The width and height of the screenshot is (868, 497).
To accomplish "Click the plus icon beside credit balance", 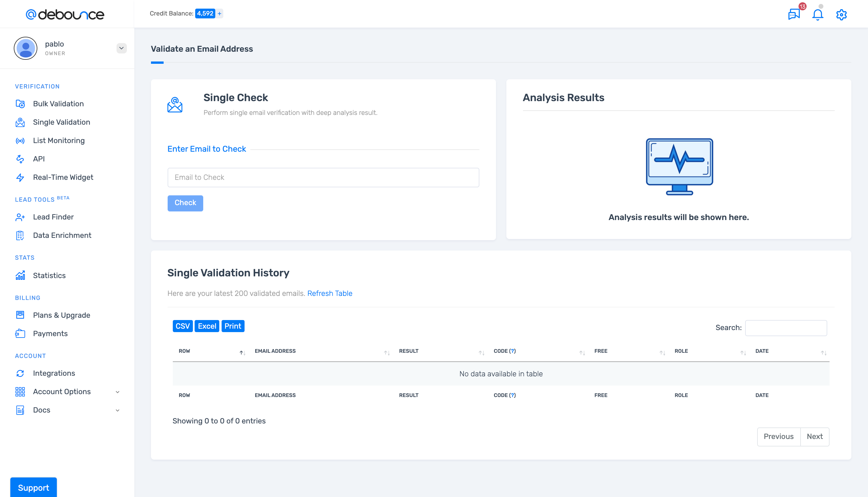I will [220, 13].
